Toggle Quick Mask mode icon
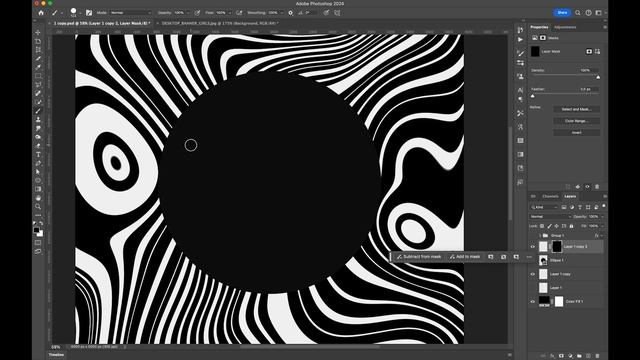This screenshot has width=640, height=360. coord(38,242)
